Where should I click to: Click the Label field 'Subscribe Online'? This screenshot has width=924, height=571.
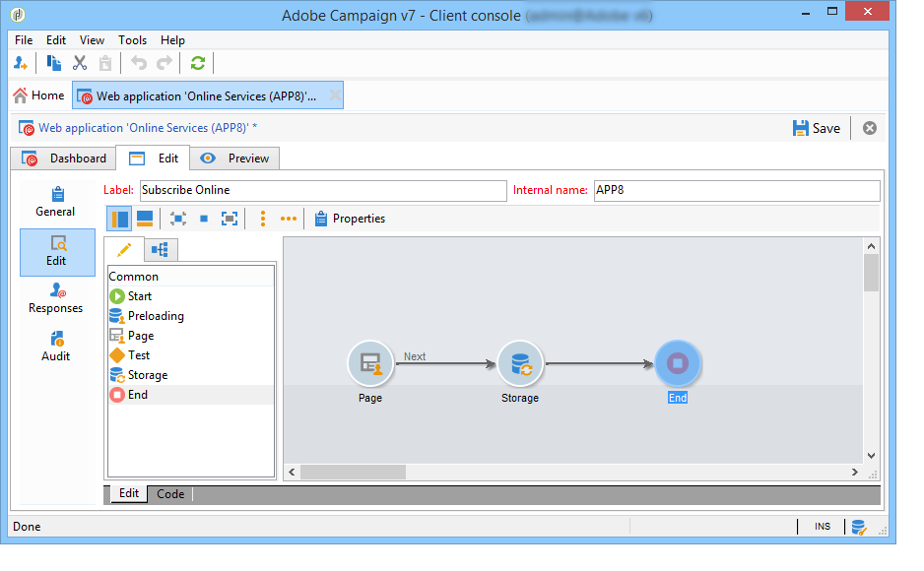(x=323, y=190)
